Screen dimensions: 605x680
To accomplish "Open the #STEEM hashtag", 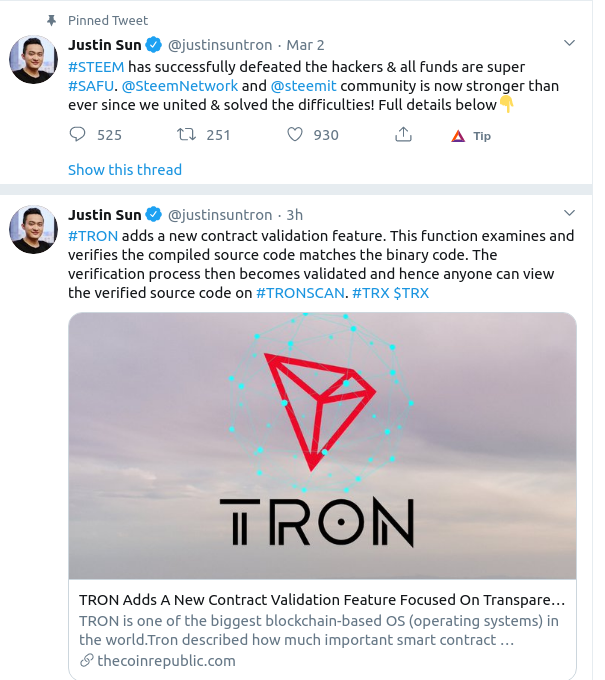I will [96, 67].
